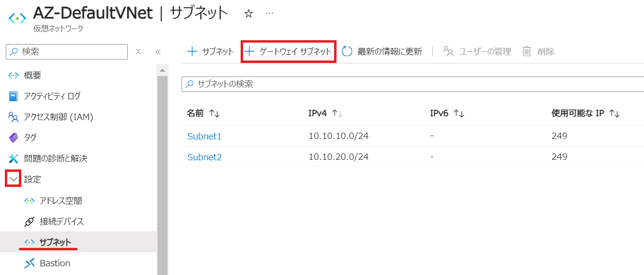Click inside the sidebar 検索 search box

(x=67, y=51)
